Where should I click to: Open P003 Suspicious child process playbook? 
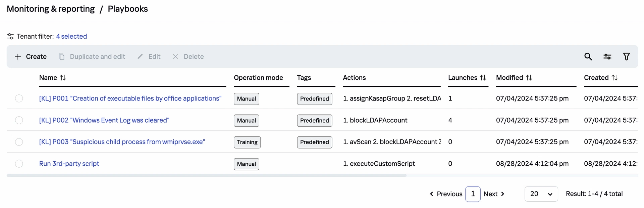tap(122, 142)
